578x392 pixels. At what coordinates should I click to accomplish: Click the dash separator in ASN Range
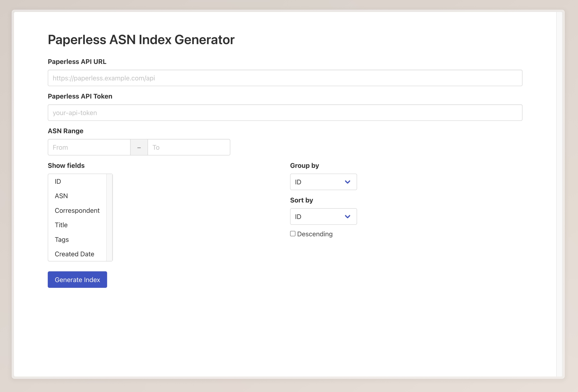[x=139, y=147]
